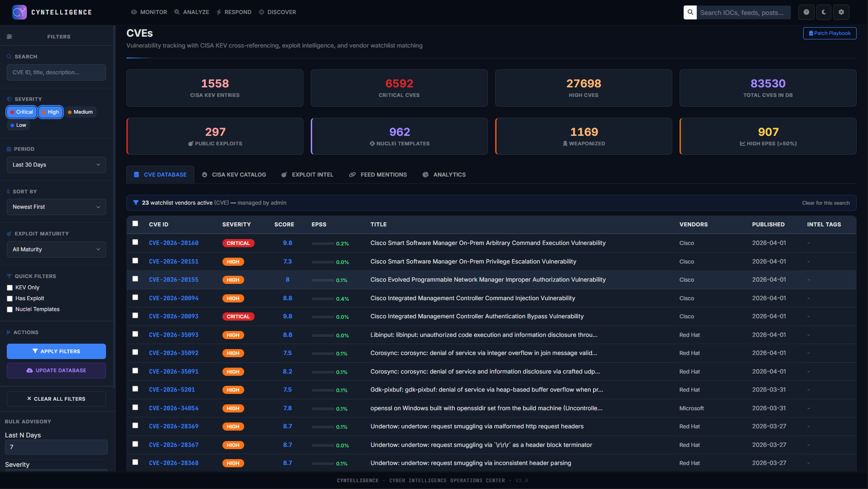The width and height of the screenshot is (868, 489).
Task: Open the Monitor menu
Action: [x=149, y=12]
